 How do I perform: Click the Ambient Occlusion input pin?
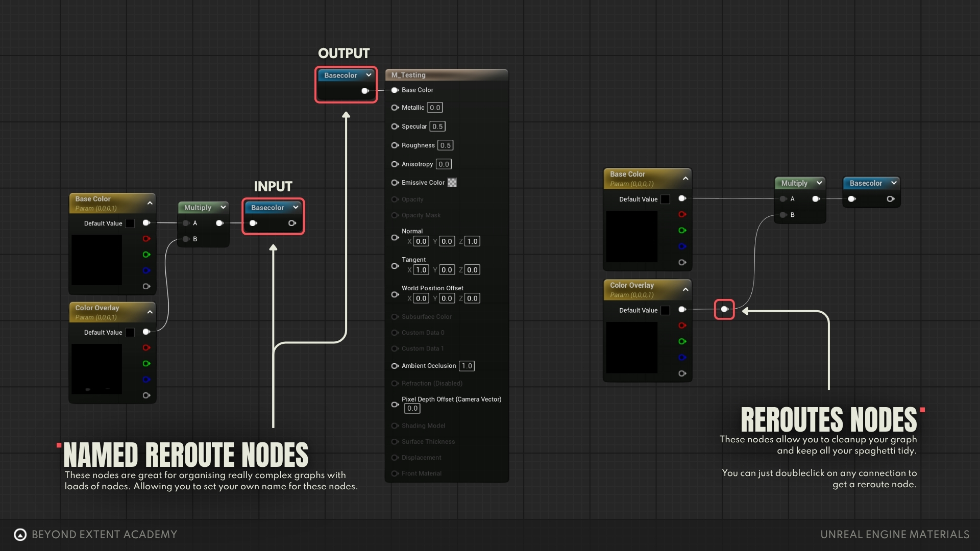tap(395, 366)
